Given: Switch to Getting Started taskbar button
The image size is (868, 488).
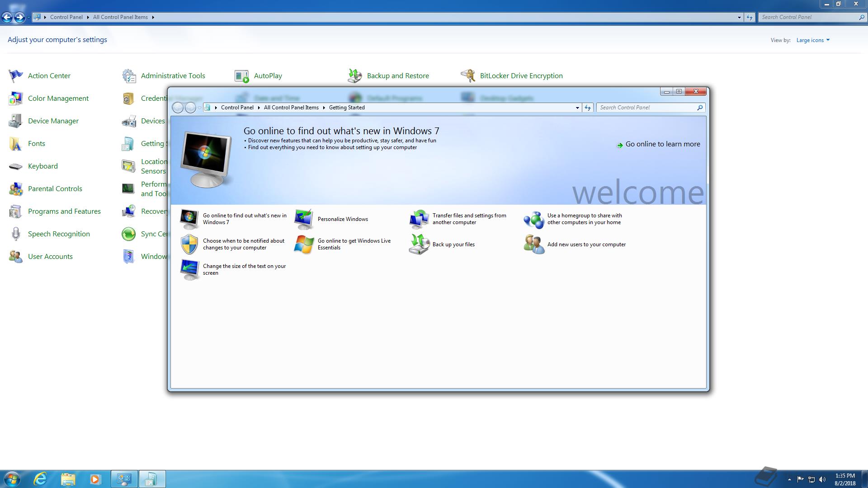Looking at the screenshot, I should (x=152, y=479).
